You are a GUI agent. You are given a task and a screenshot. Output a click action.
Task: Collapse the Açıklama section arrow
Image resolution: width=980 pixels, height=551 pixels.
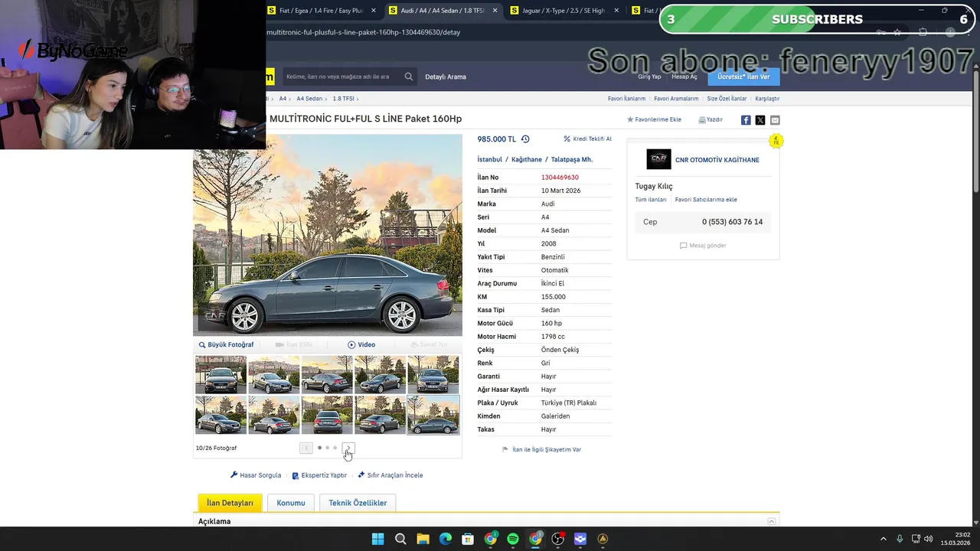coord(771,522)
